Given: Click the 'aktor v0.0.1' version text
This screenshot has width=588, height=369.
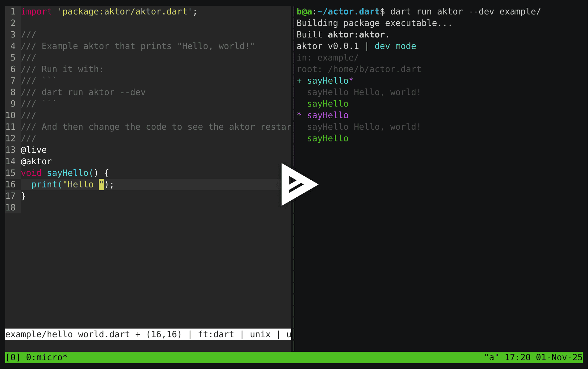Looking at the screenshot, I should pos(328,46).
